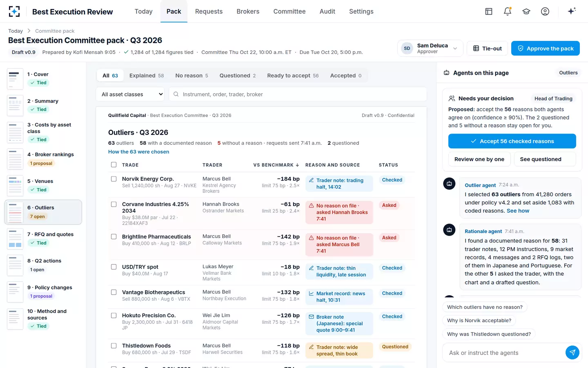588x368 pixels.
Task: Open the All asset classes dropdown
Action: coord(130,94)
